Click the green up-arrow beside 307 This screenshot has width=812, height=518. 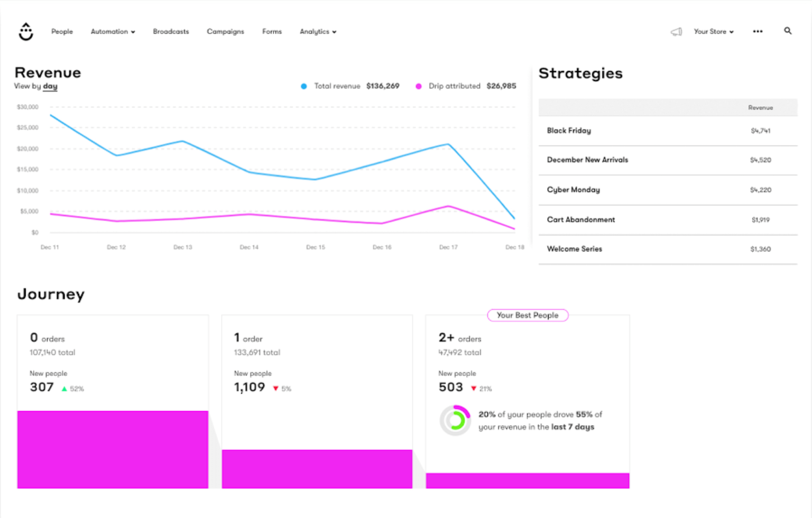point(64,388)
